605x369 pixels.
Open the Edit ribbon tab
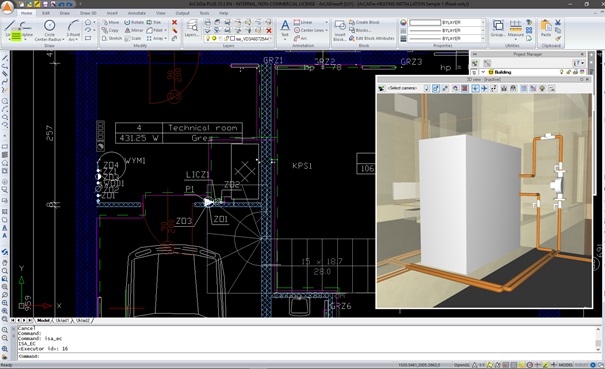pyautogui.click(x=46, y=13)
